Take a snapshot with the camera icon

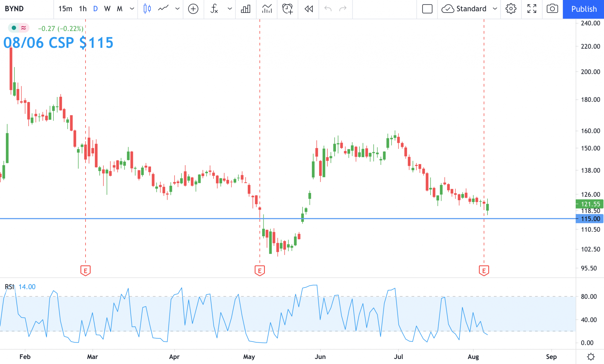[552, 9]
